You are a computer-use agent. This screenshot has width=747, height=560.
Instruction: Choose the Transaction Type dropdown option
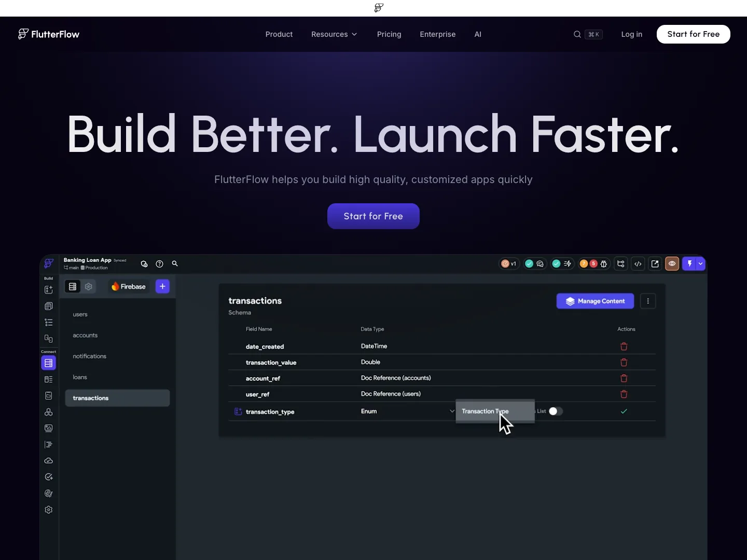(x=495, y=411)
